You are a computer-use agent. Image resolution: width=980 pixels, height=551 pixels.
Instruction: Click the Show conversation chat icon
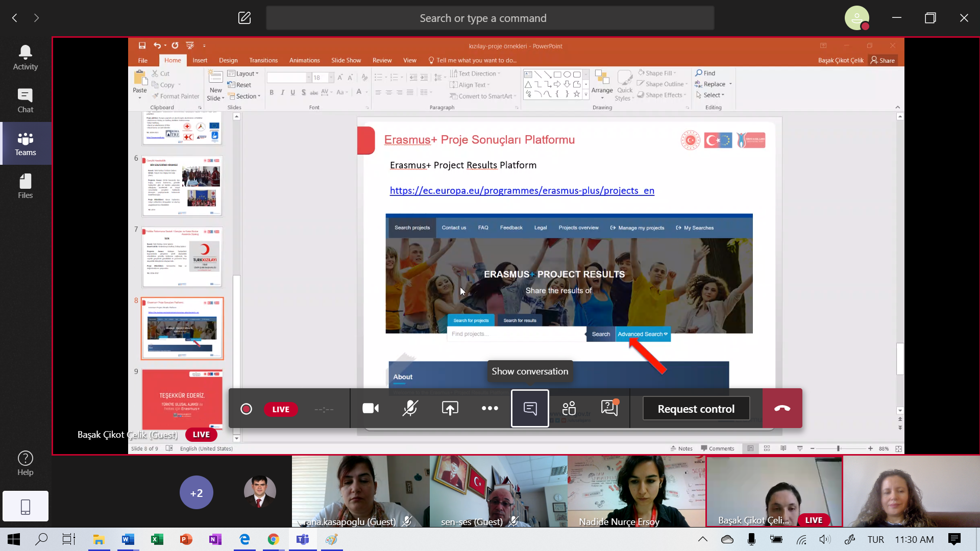530,409
